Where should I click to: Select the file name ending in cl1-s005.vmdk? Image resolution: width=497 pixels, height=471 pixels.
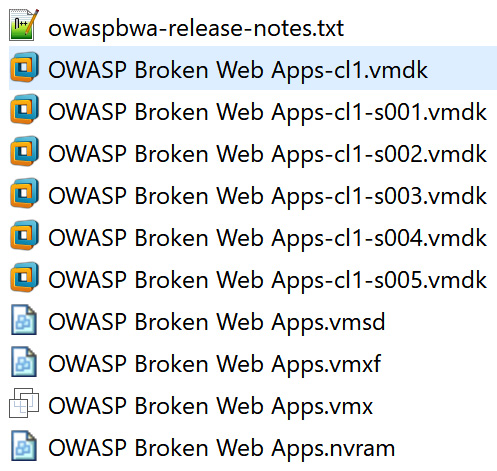tap(268, 280)
